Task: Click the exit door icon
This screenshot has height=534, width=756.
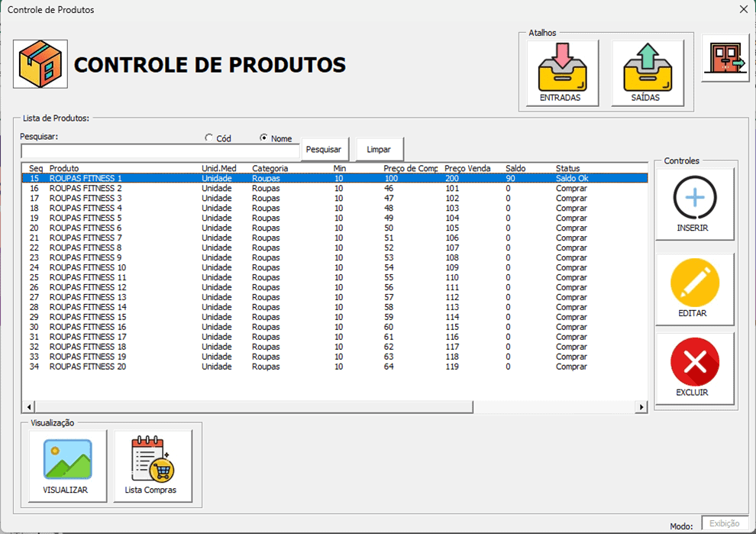Action: click(725, 58)
